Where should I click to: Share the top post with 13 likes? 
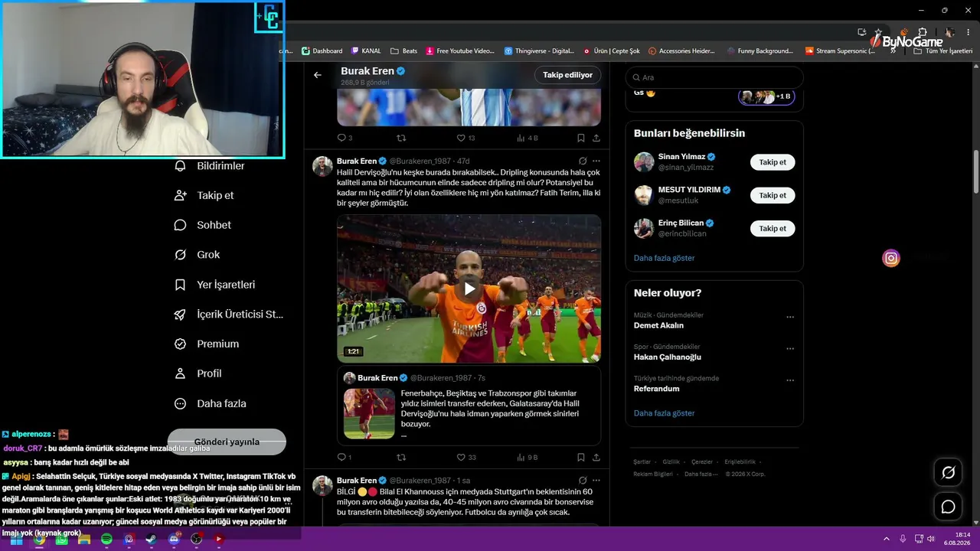[596, 138]
